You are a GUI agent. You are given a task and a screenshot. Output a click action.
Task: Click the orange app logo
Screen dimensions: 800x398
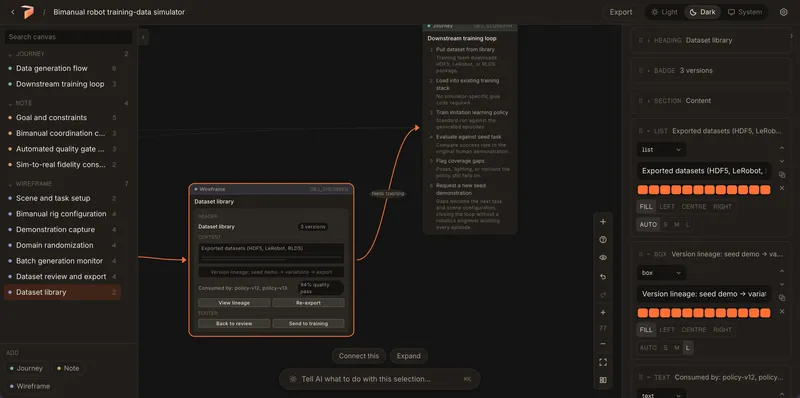click(x=27, y=12)
